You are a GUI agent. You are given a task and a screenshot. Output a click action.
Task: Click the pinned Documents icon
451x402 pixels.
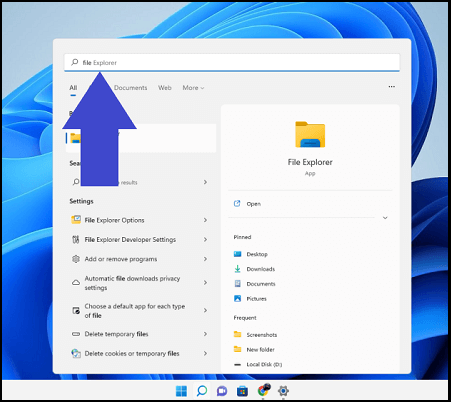237,284
